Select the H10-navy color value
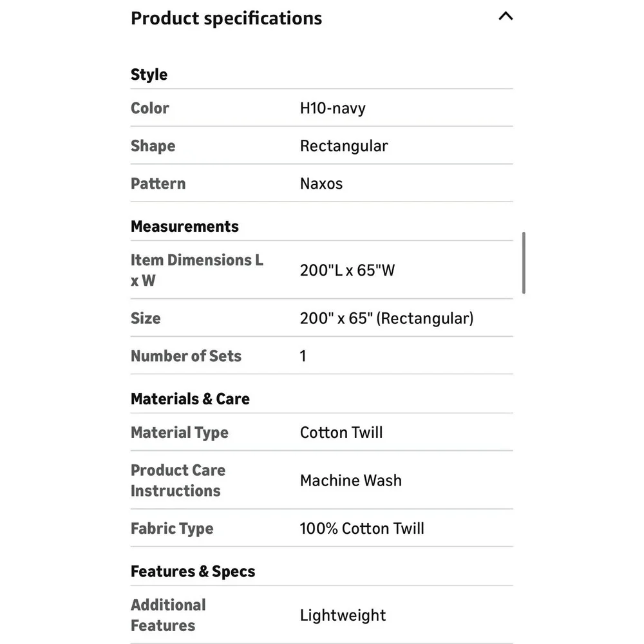The width and height of the screenshot is (644, 644). 333,108
